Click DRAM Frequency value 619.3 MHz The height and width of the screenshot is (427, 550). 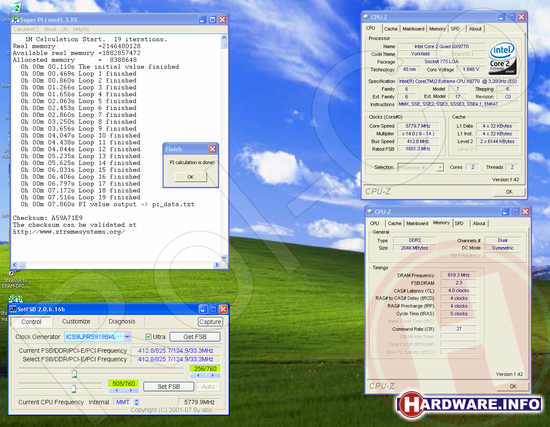[458, 275]
